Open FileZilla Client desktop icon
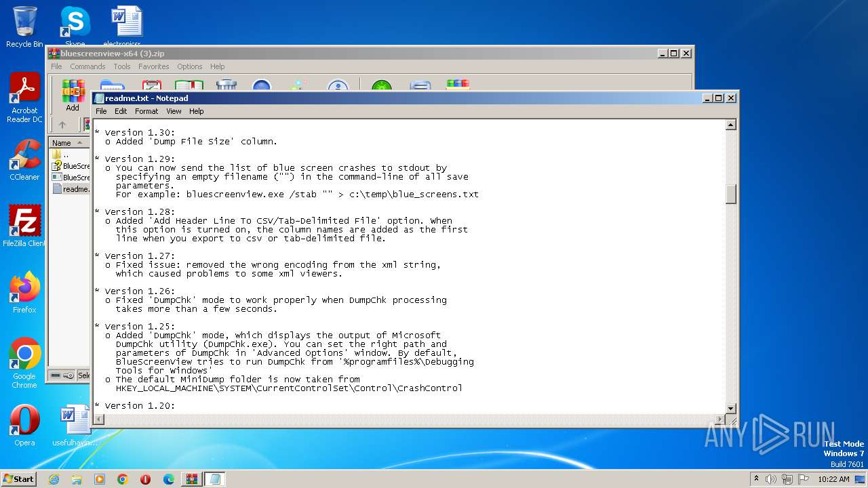 pos(24,226)
